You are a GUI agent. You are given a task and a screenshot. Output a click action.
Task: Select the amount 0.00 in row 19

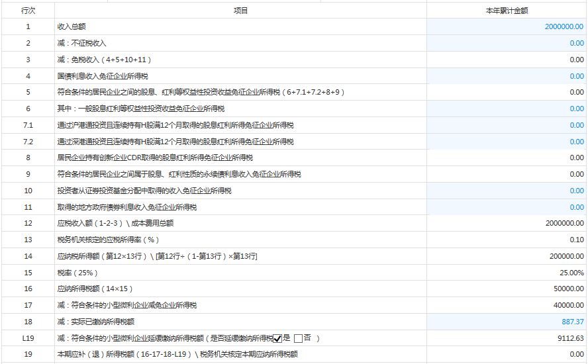pos(577,355)
